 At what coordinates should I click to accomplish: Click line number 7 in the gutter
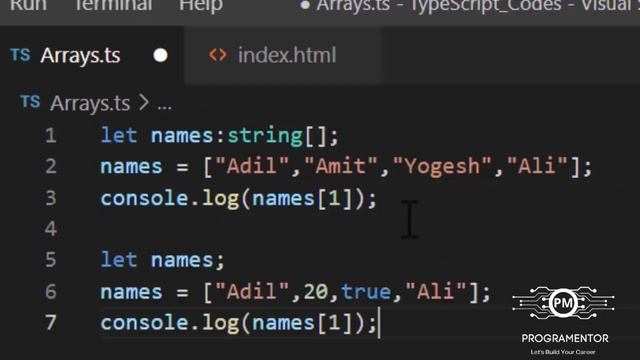coord(51,322)
